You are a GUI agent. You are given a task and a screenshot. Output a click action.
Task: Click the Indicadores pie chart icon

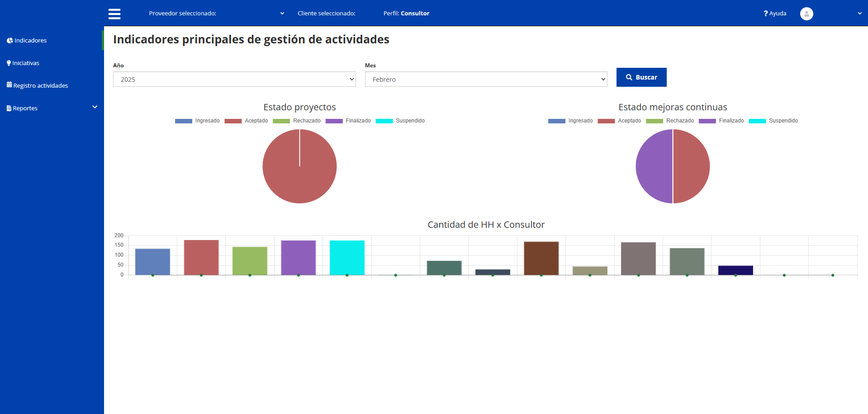(x=9, y=41)
